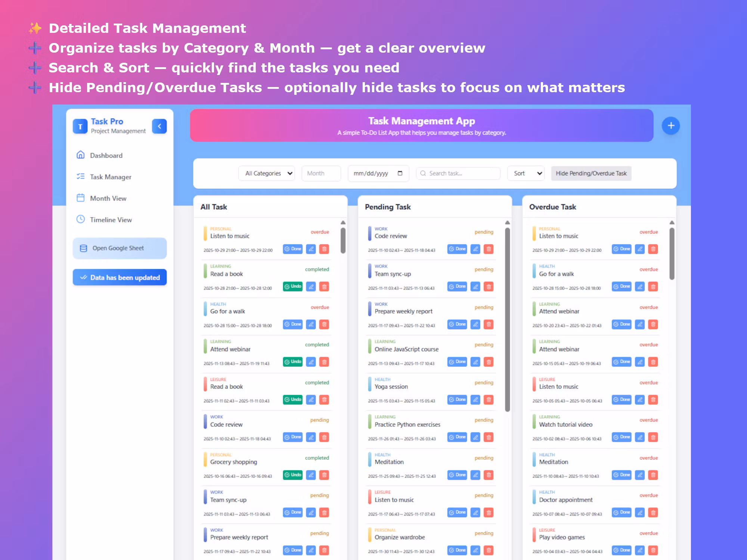
Task: Click Open Google Sheet button
Action: pos(120,248)
